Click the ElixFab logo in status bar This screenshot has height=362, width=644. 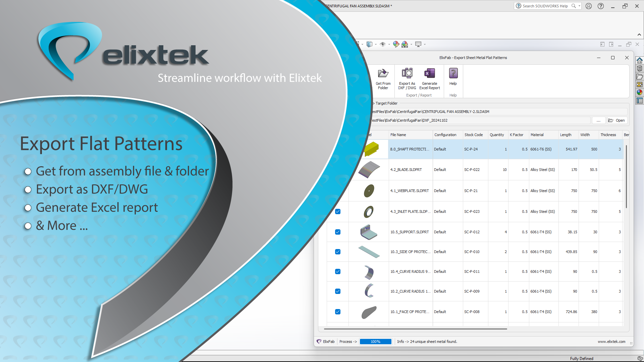click(x=319, y=342)
